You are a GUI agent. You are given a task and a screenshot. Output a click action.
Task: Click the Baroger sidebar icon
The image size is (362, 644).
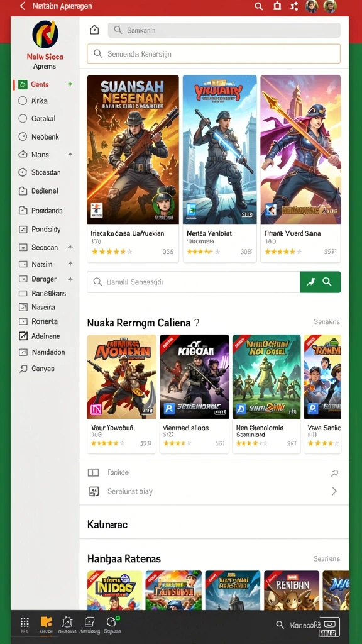[x=23, y=279]
